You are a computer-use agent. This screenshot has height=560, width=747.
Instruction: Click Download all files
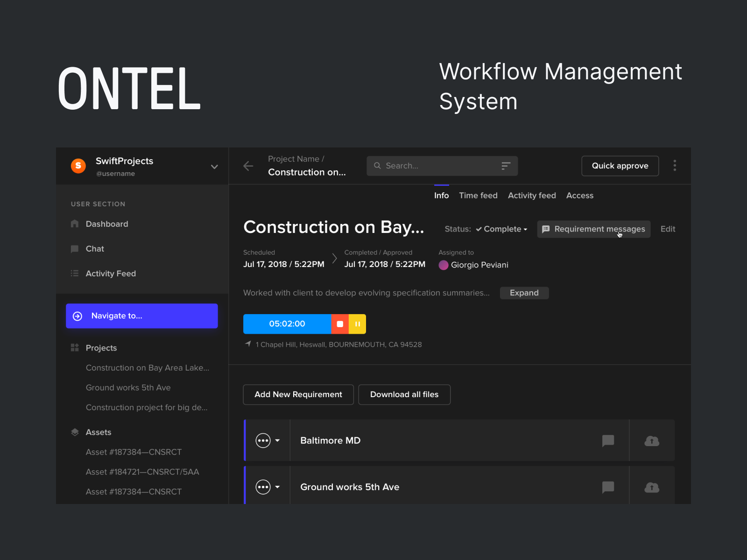click(x=404, y=395)
